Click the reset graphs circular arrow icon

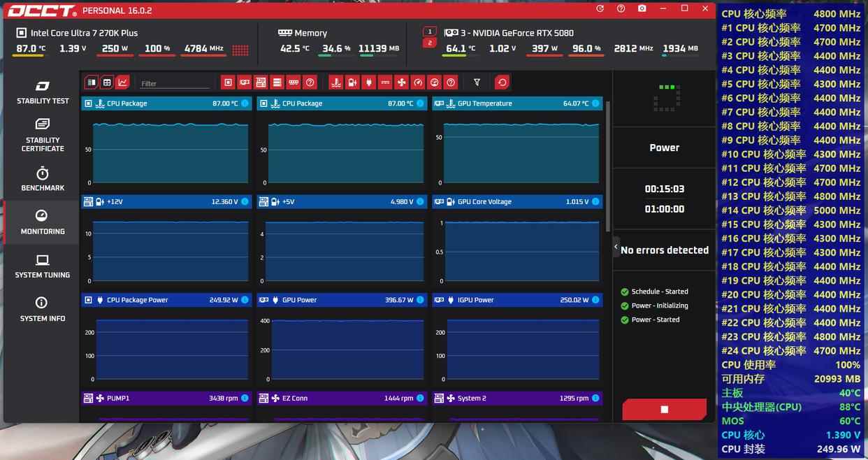point(502,82)
